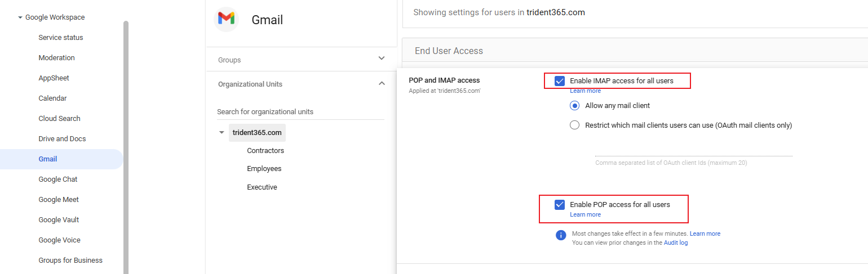Select Allow any mail client option
The width and height of the screenshot is (868, 274).
click(574, 105)
